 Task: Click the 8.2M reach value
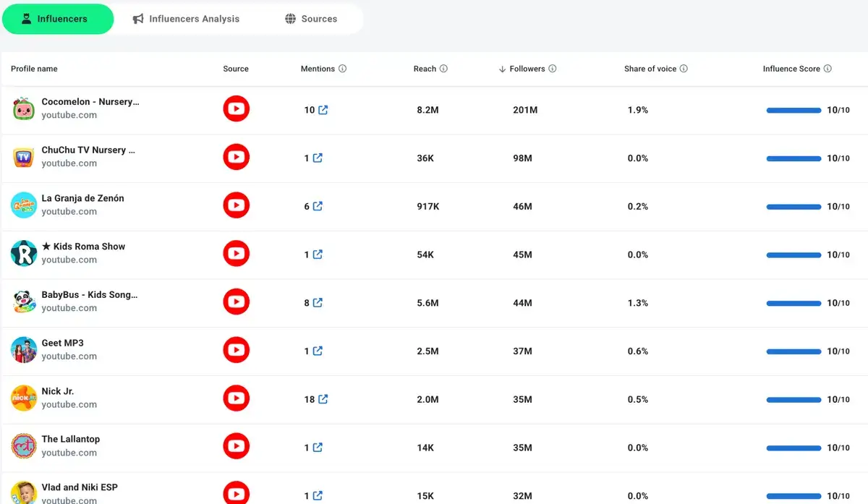(428, 110)
